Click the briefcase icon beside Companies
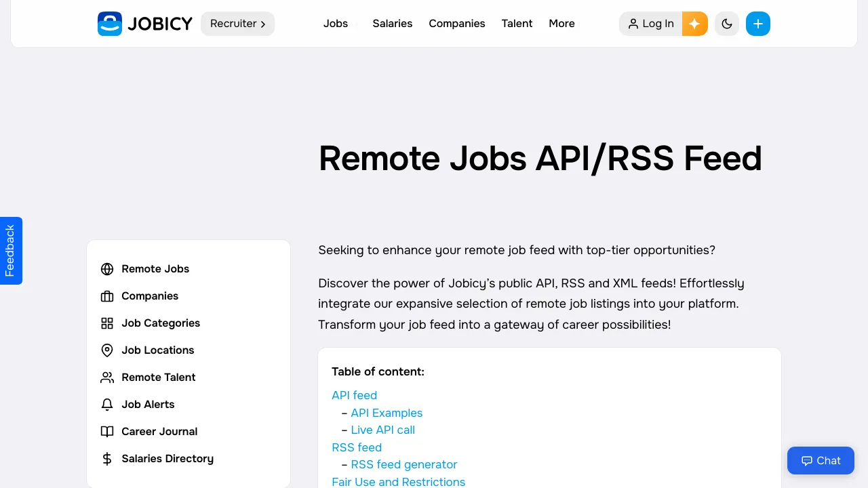868x488 pixels. tap(107, 296)
